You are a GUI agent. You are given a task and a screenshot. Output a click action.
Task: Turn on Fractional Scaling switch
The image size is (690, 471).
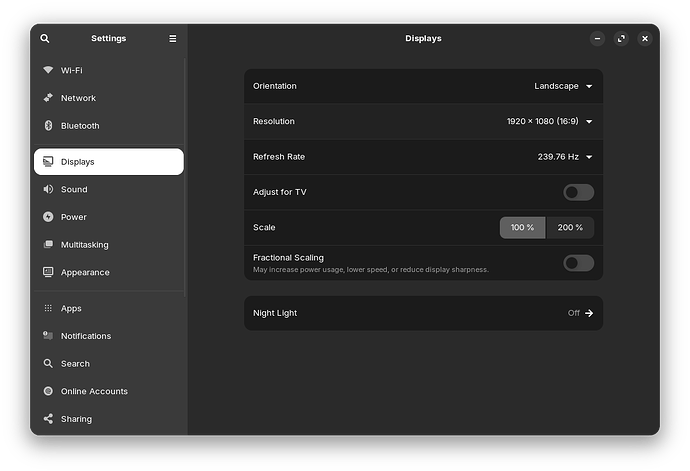coord(578,263)
